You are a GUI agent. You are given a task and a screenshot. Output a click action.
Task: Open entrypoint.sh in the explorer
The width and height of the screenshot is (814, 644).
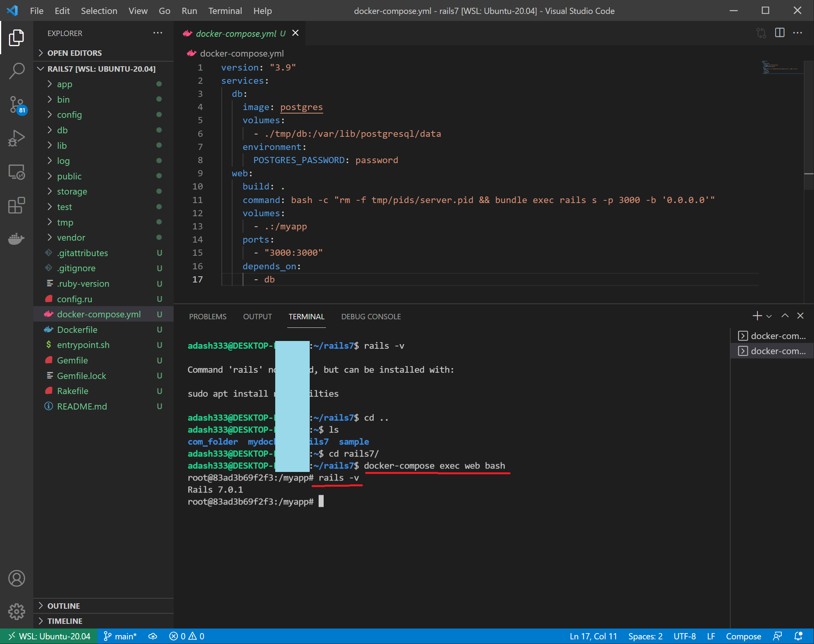[104, 345]
